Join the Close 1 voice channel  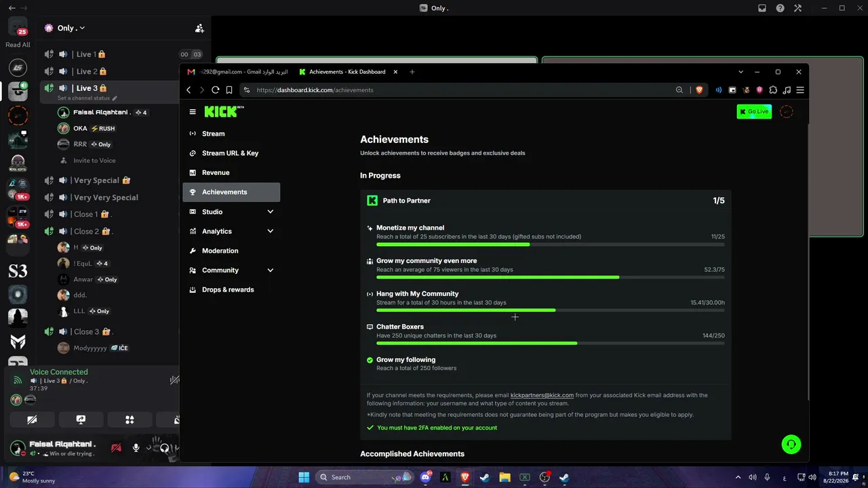click(x=92, y=214)
